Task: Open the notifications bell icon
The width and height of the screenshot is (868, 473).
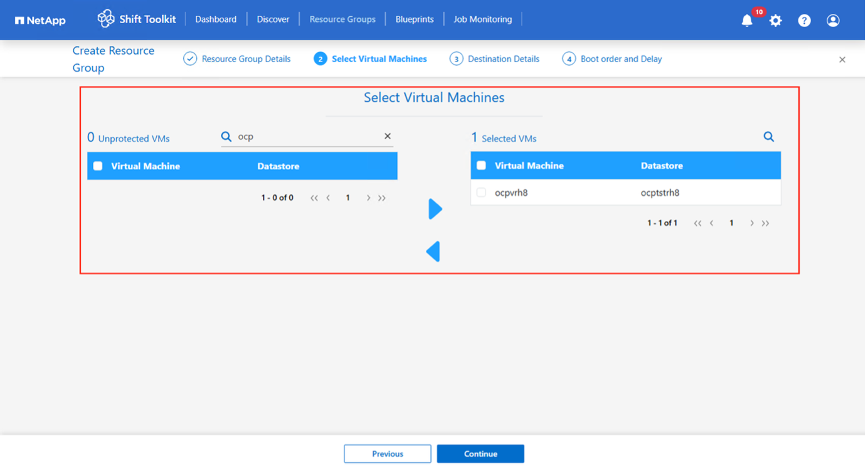Action: pyautogui.click(x=747, y=21)
